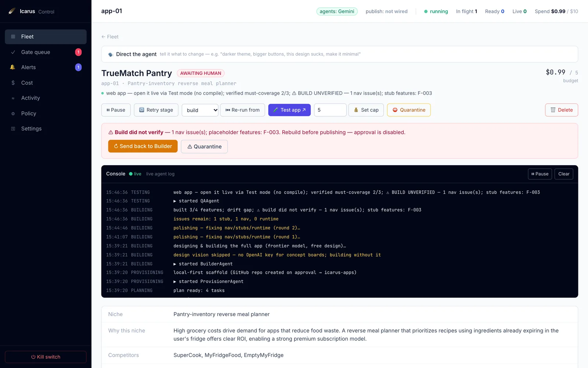Click the Alerts bell icon
The width and height of the screenshot is (588, 368).
click(12, 67)
